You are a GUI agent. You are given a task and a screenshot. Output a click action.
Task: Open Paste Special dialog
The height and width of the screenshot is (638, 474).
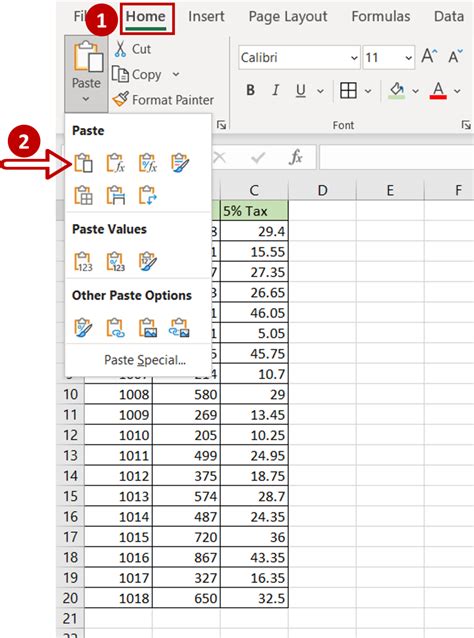145,360
